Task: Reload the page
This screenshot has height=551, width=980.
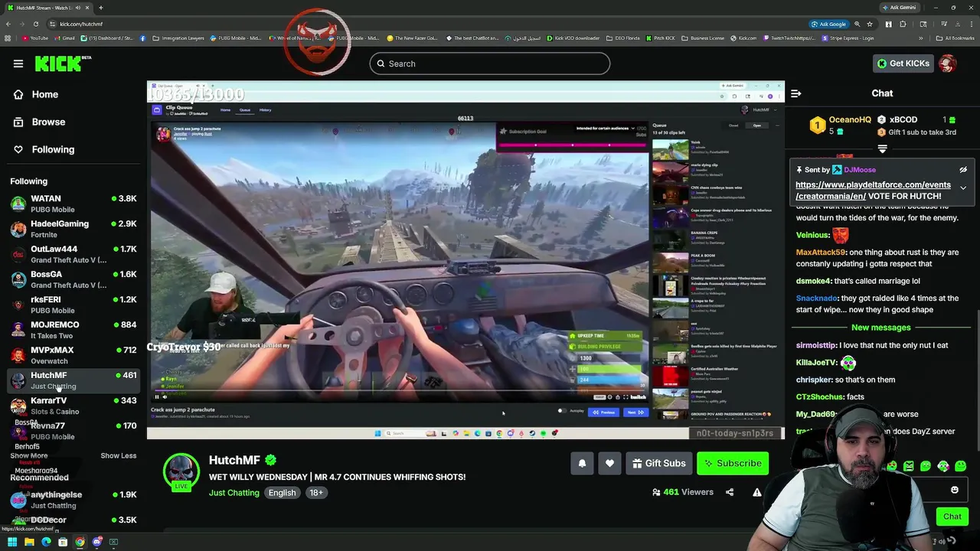Action: (x=38, y=24)
